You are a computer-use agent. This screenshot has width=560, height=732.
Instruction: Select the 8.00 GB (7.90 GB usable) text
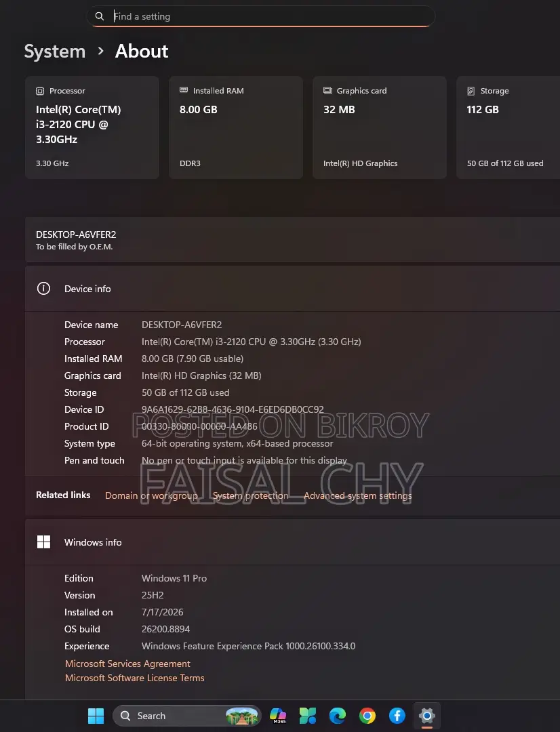193,359
